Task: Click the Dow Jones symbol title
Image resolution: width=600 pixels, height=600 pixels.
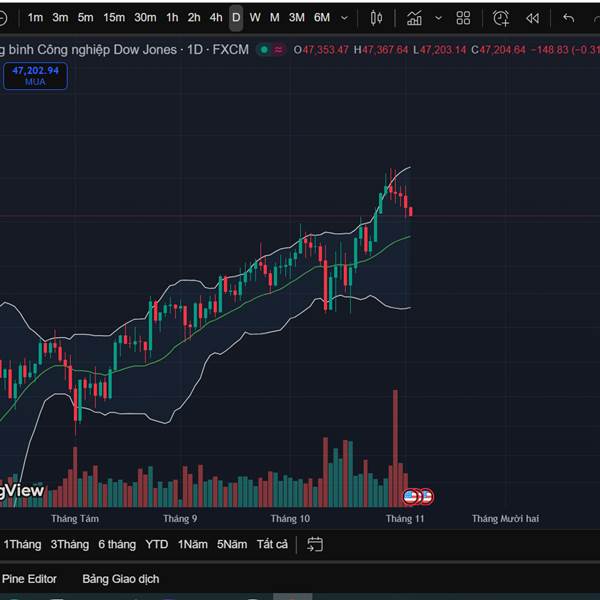Action: coord(124,50)
